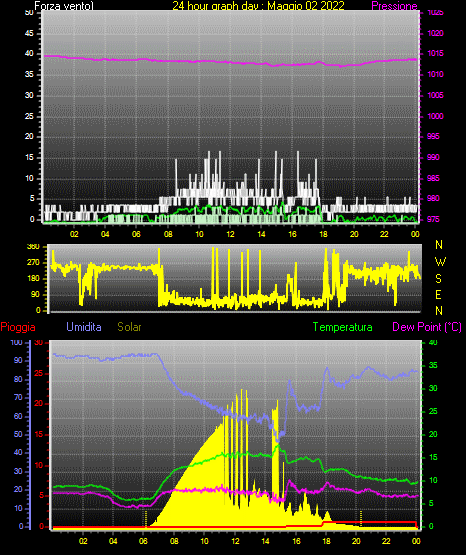Click the 100 value on humidity scale

(x=16, y=343)
